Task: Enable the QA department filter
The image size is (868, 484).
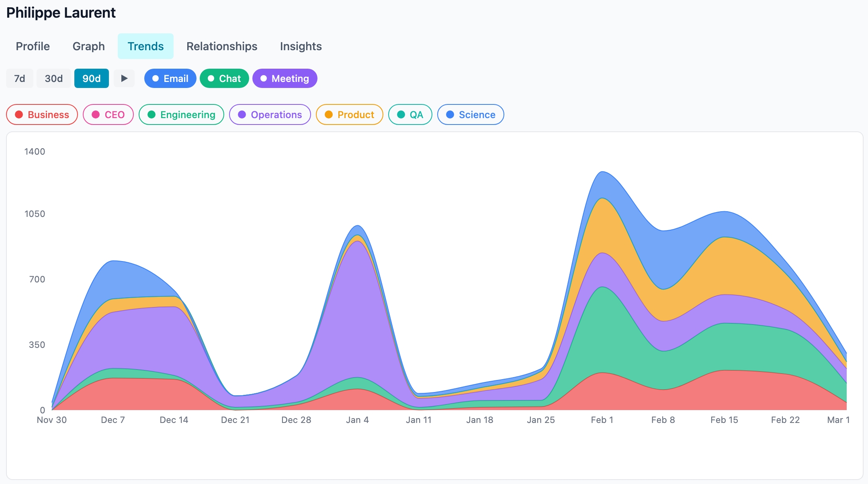Action: tap(410, 114)
